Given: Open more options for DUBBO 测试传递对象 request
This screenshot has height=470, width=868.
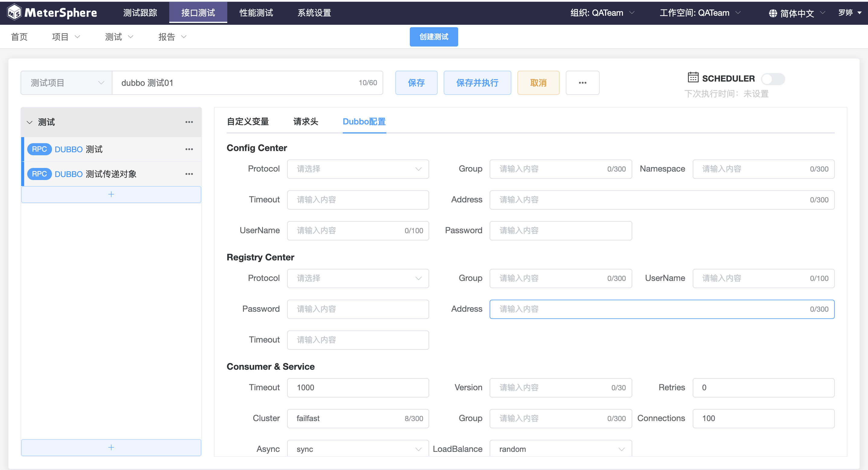Looking at the screenshot, I should pyautogui.click(x=189, y=174).
